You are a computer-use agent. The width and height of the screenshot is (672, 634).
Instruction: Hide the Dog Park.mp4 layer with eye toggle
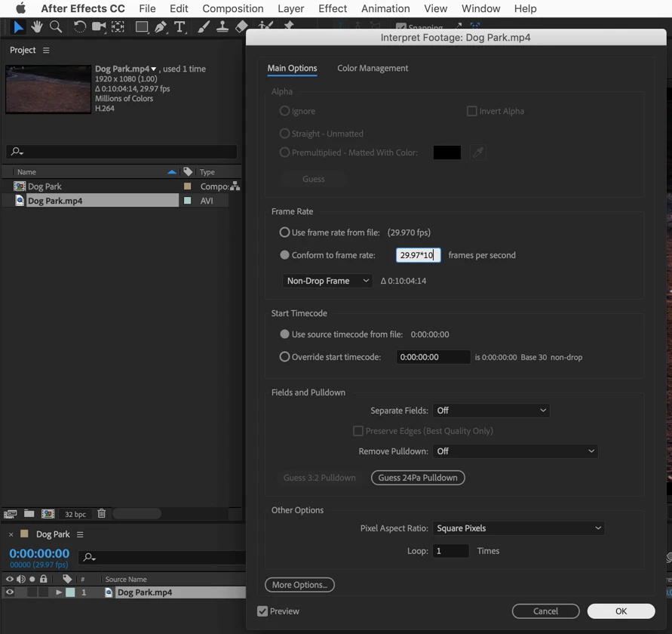(10, 592)
